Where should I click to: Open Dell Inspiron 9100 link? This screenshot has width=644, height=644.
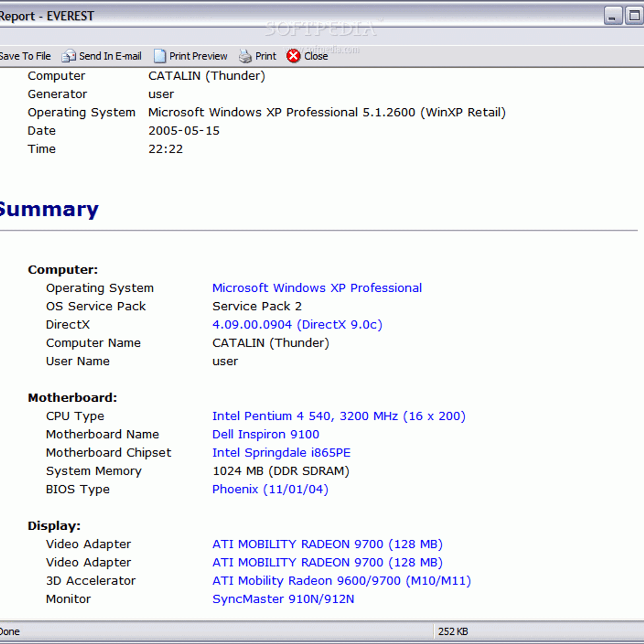[x=266, y=434]
